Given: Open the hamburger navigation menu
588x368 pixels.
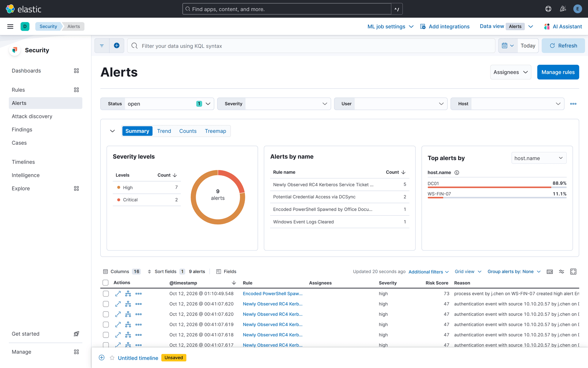Looking at the screenshot, I should [10, 26].
